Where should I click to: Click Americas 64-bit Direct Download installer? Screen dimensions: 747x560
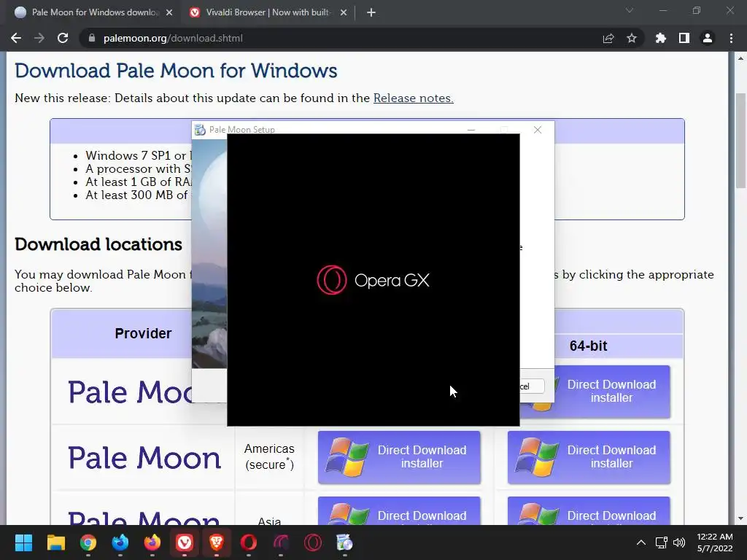[589, 457]
